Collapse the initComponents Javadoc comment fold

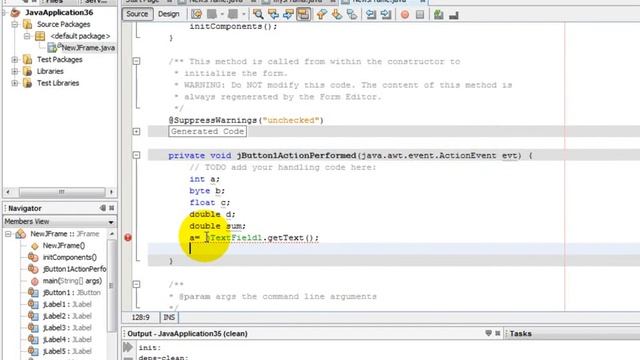pos(136,61)
